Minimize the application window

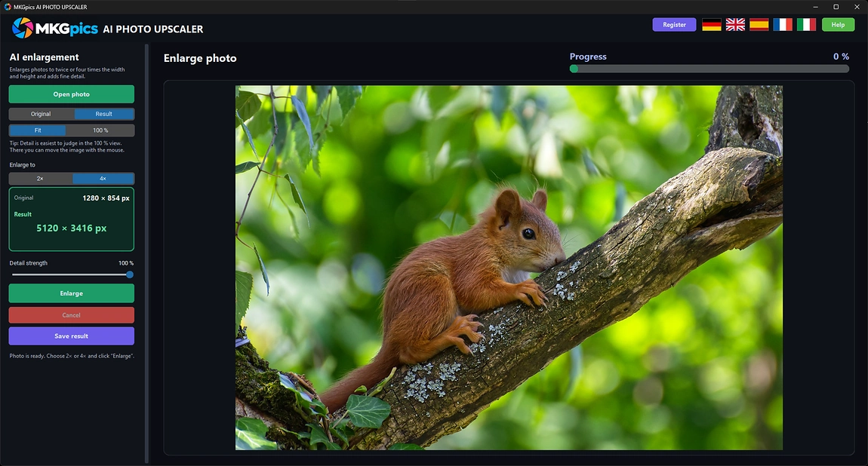point(815,7)
